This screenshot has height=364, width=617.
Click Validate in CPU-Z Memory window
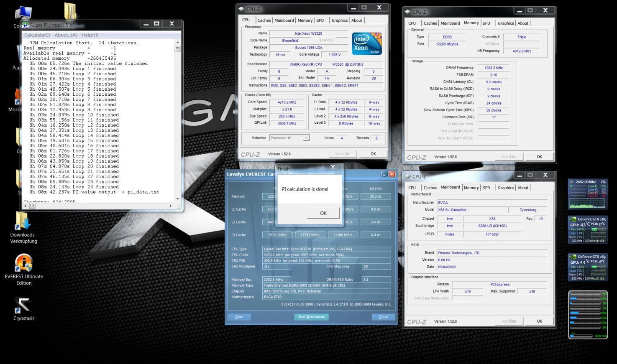click(509, 157)
